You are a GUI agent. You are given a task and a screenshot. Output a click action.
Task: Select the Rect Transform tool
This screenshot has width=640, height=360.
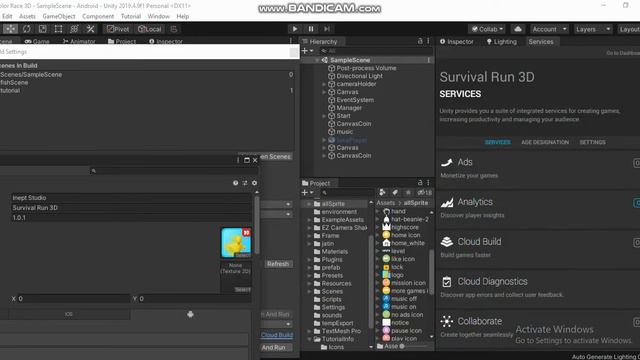pyautogui.click(x=58, y=29)
